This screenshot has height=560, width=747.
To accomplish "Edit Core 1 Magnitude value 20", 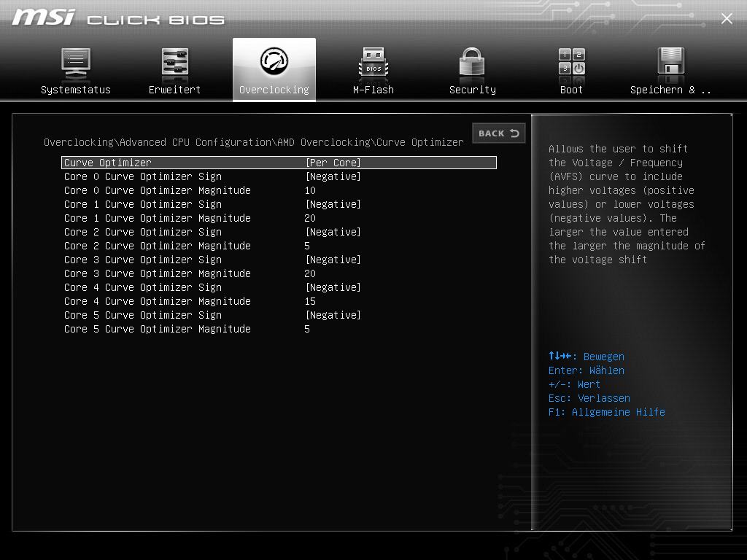I will tap(310, 218).
